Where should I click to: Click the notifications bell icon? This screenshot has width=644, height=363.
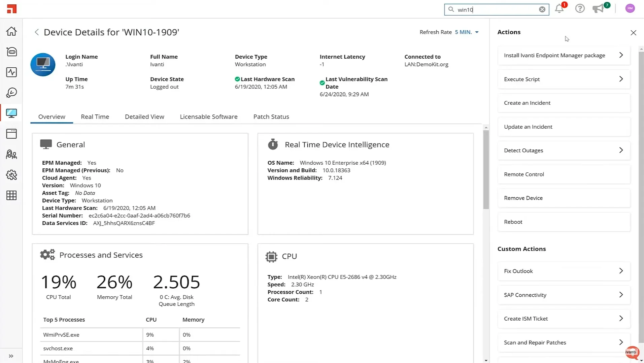coord(559,9)
